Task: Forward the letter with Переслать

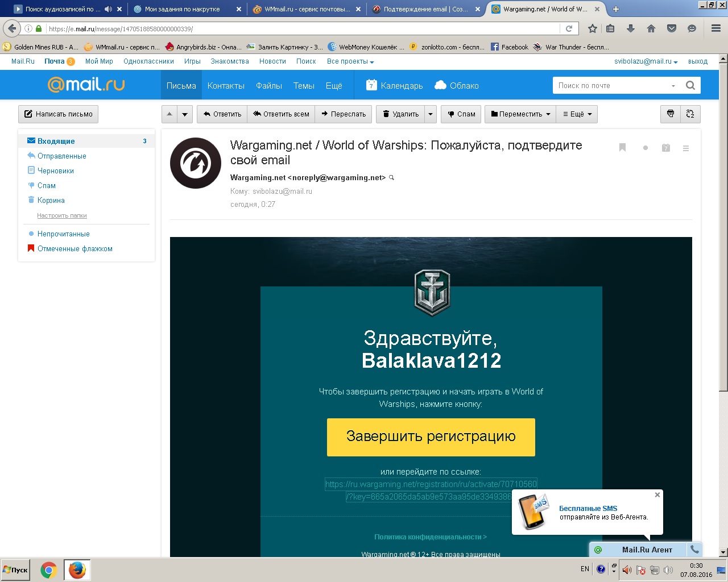Action: point(344,114)
